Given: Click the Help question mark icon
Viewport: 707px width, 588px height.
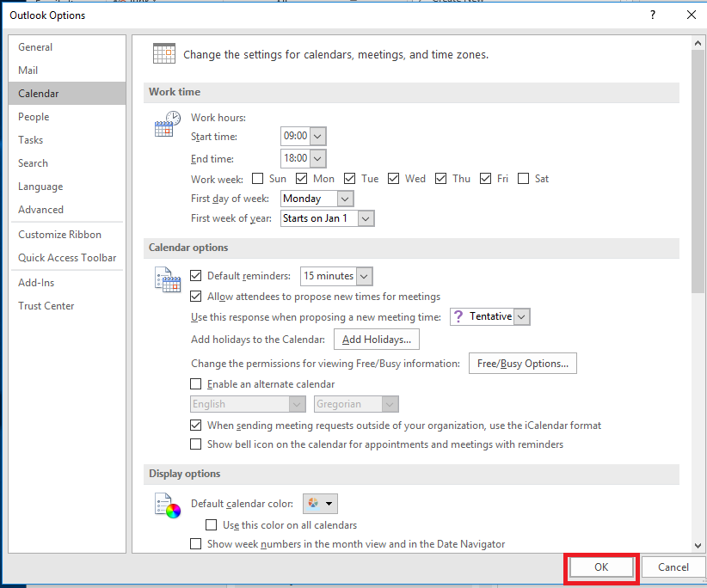Looking at the screenshot, I should pyautogui.click(x=653, y=15).
